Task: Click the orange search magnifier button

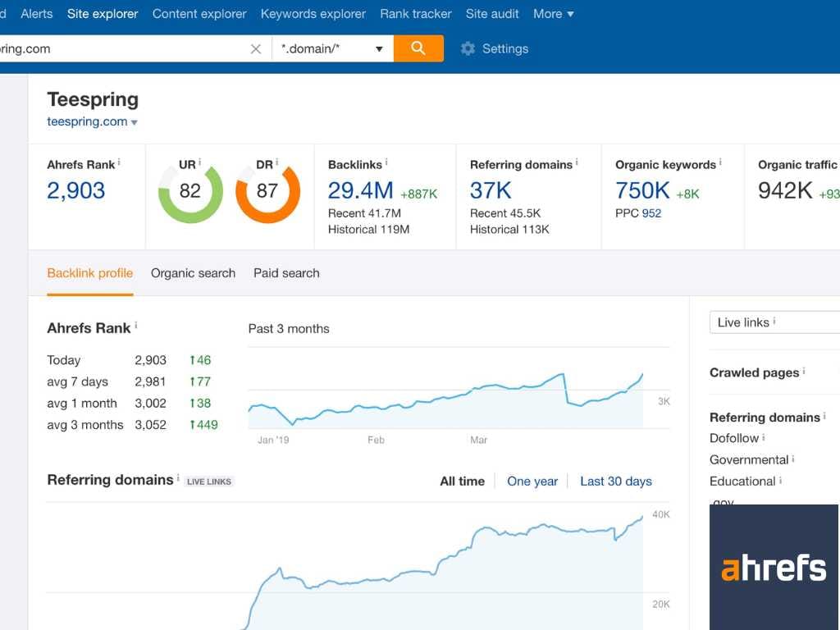Action: point(418,48)
